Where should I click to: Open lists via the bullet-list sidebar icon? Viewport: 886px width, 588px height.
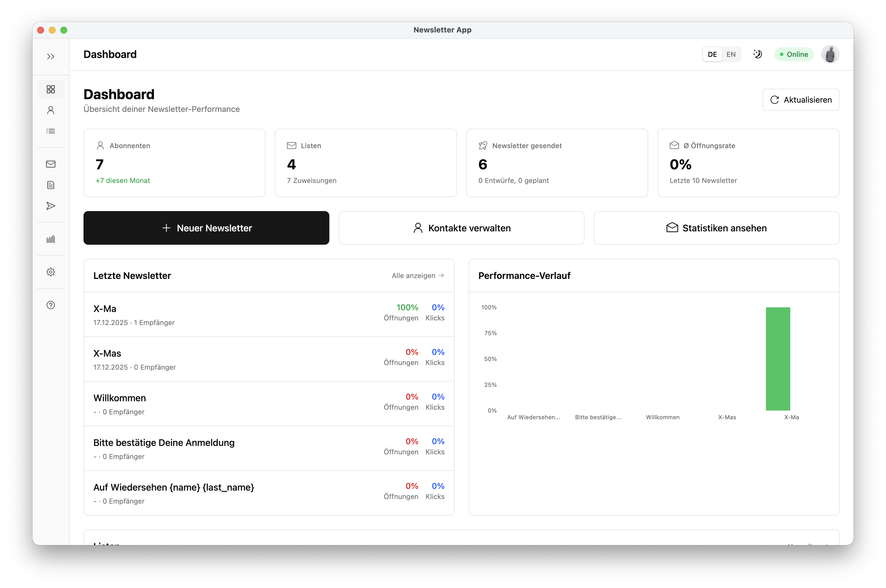coord(51,131)
